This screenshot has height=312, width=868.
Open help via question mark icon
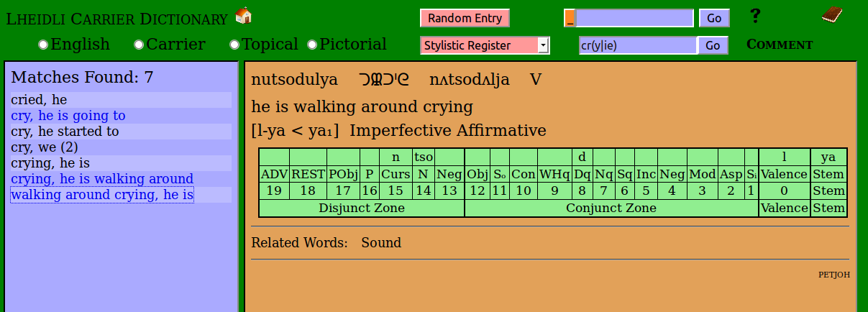[755, 16]
